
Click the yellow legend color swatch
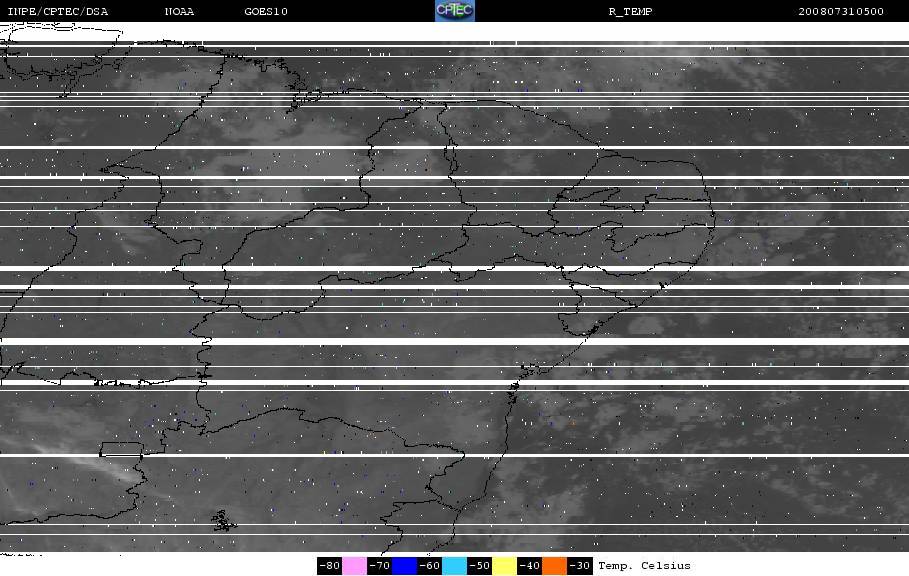point(504,566)
